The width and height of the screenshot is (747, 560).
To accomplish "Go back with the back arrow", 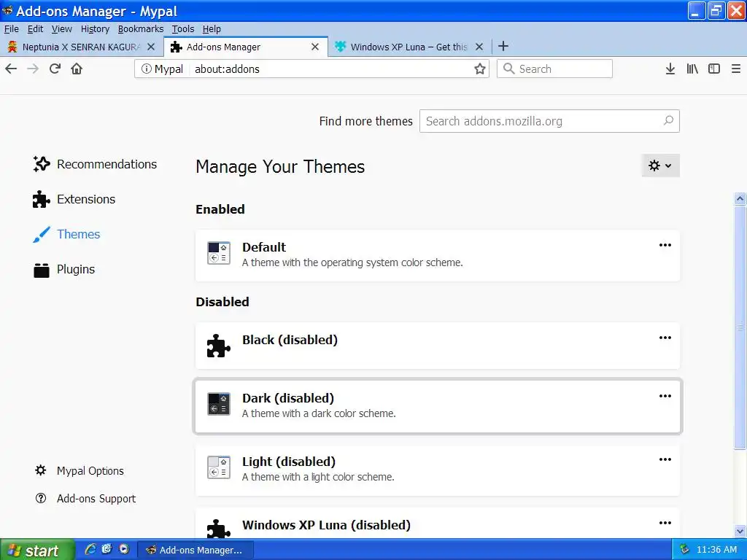I will click(11, 69).
